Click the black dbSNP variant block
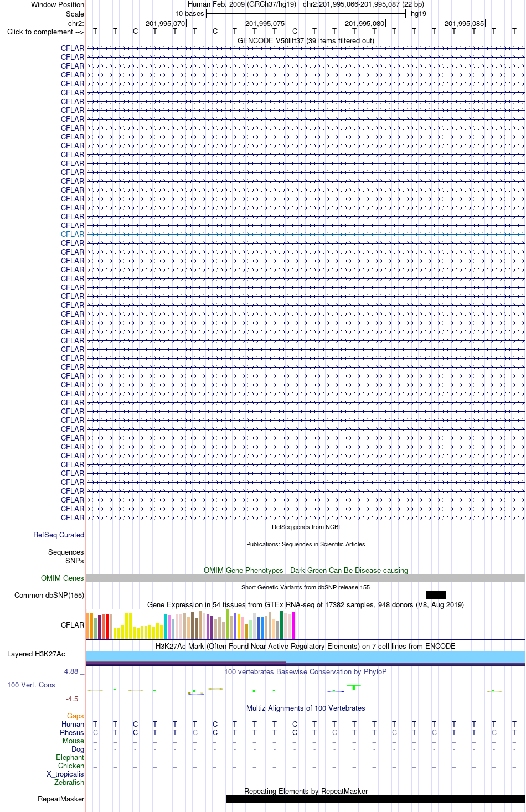 pyautogui.click(x=436, y=595)
